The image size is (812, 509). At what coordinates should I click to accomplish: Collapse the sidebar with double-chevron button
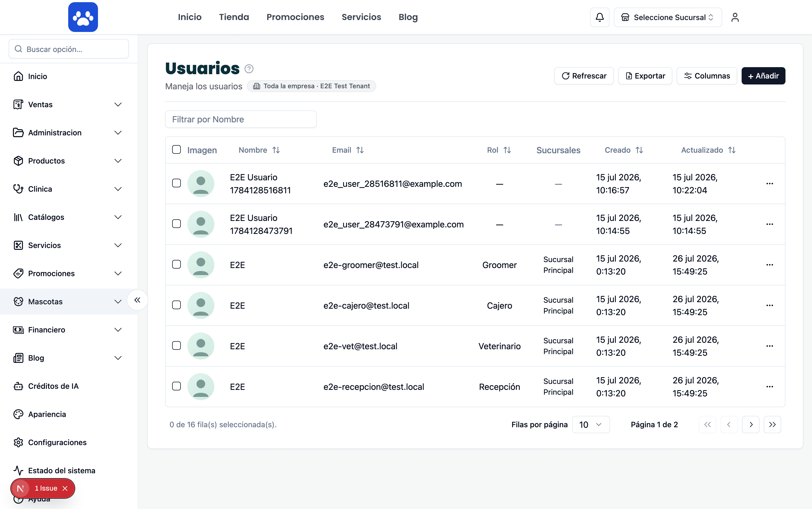[x=137, y=300]
